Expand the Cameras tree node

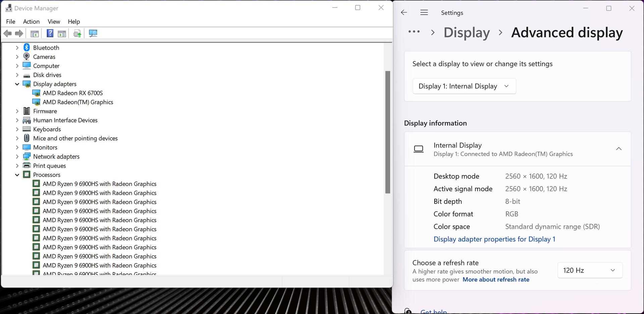click(x=17, y=57)
